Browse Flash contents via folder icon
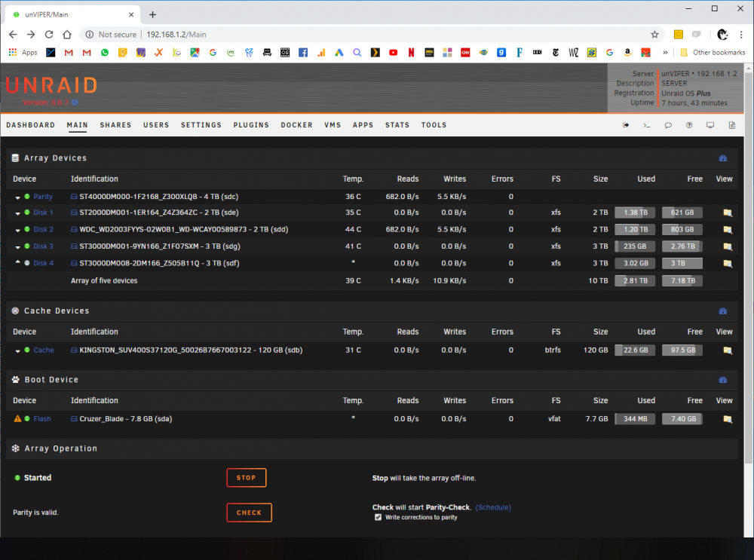The image size is (754, 560). (x=728, y=419)
